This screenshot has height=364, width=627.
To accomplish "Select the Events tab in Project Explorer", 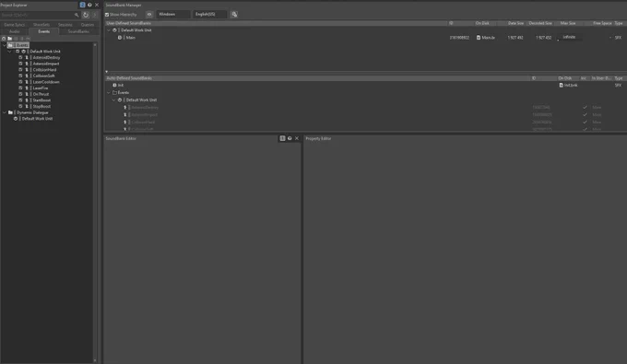I will coord(43,31).
